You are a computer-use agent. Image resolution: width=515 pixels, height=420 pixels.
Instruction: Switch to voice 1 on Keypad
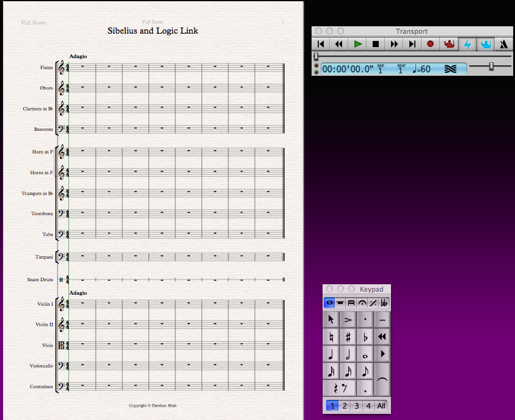pyautogui.click(x=332, y=406)
